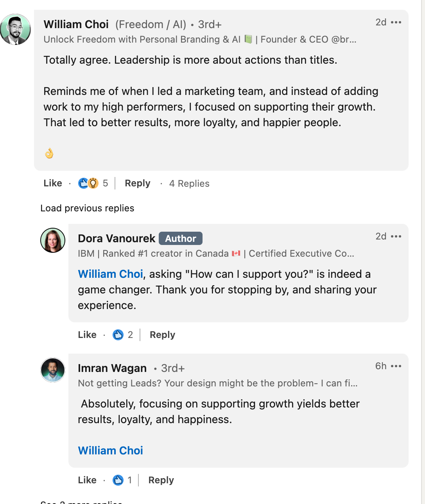Click the thumbs-up icon under Imran's reply
425x504 pixels.
118,480
